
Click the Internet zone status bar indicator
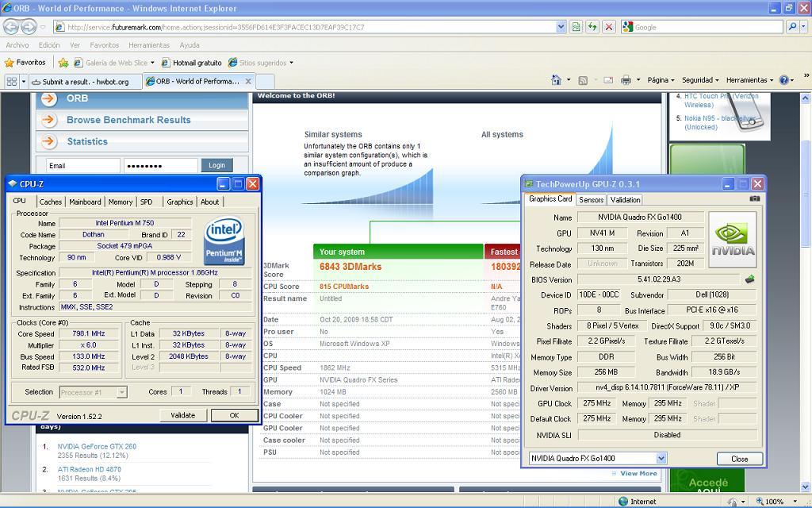[x=638, y=502]
